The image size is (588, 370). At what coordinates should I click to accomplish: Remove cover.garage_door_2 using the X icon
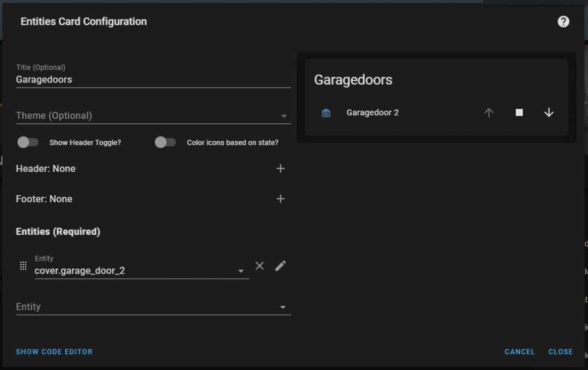coord(259,266)
